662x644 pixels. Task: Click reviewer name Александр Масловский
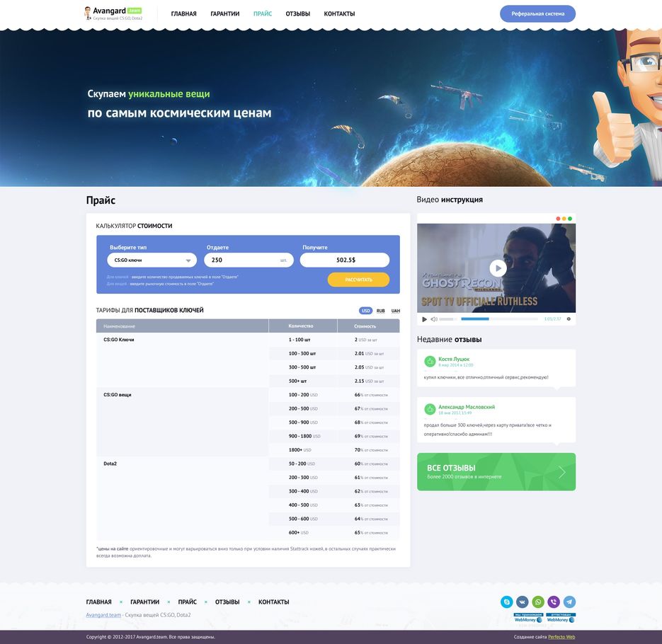467,407
